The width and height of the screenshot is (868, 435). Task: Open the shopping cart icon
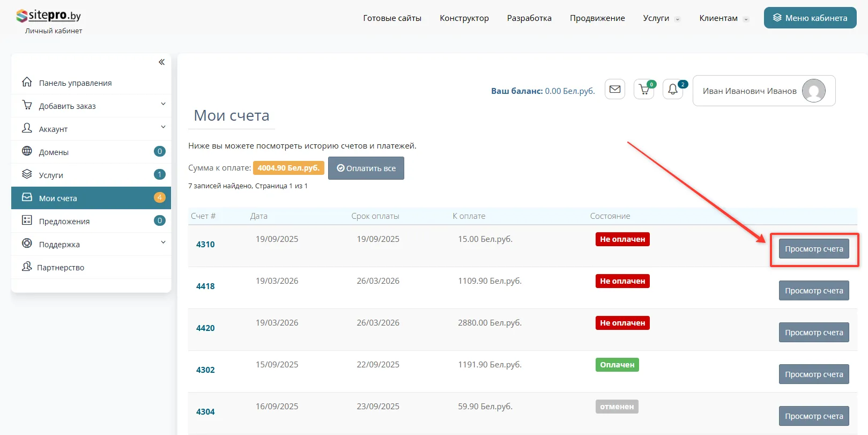point(644,90)
